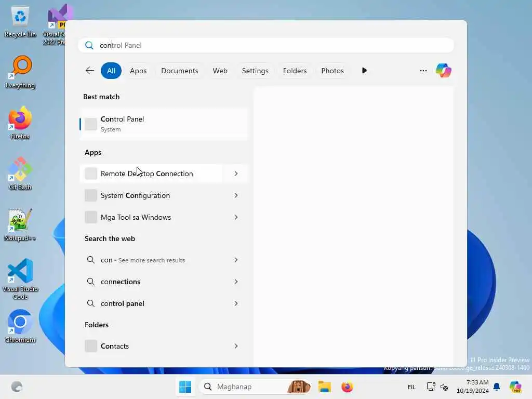This screenshot has width=532, height=399.
Task: Open Firefox from the taskbar
Action: [347, 387]
